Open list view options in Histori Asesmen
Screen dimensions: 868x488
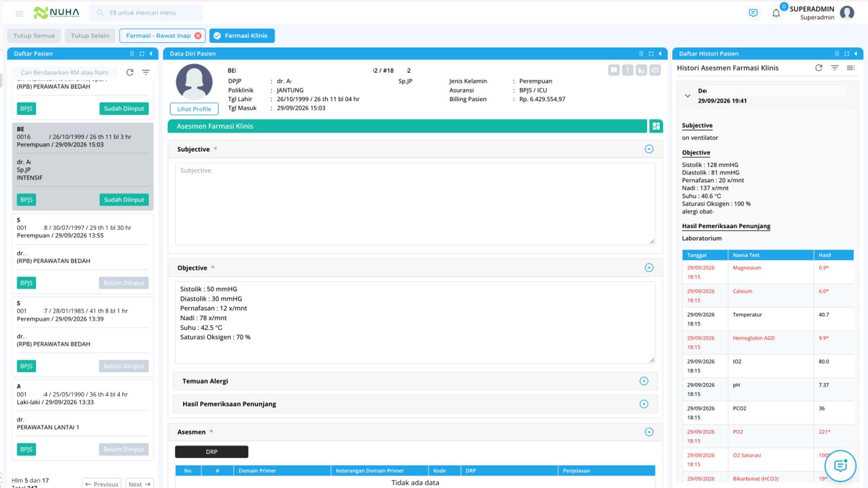(x=851, y=68)
